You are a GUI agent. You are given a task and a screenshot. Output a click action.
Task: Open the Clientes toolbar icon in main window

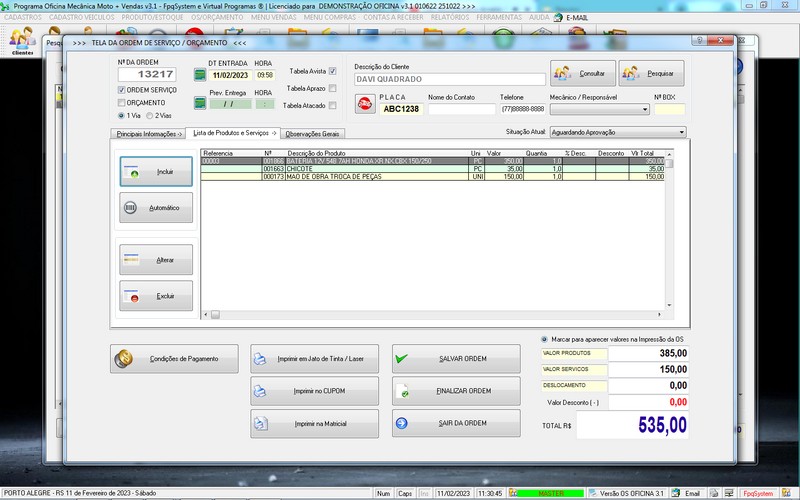pos(22,41)
